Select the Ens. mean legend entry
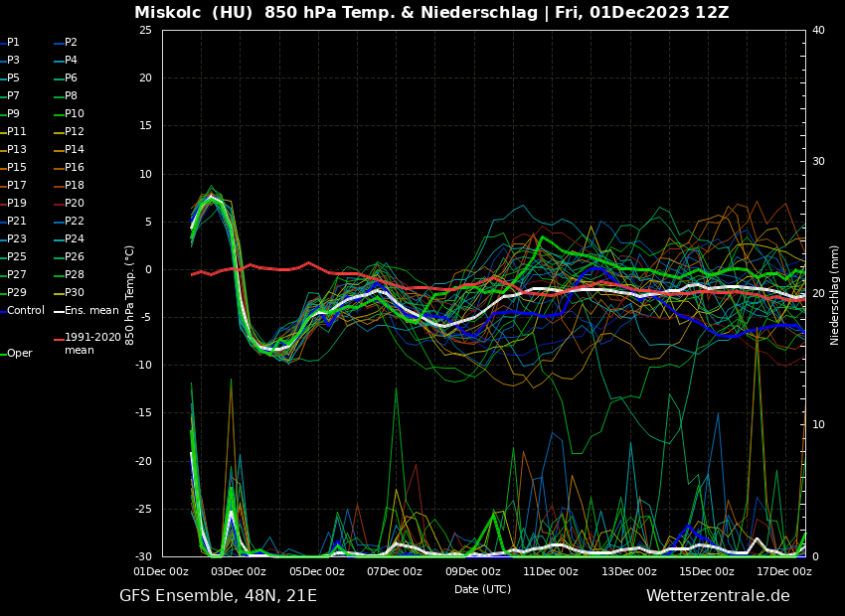This screenshot has width=845, height=616. [91, 311]
